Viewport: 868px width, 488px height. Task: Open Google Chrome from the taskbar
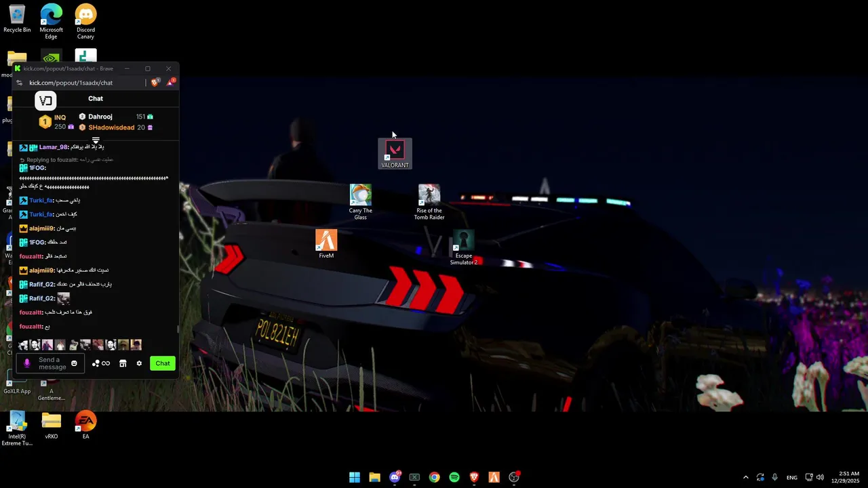pos(434,477)
